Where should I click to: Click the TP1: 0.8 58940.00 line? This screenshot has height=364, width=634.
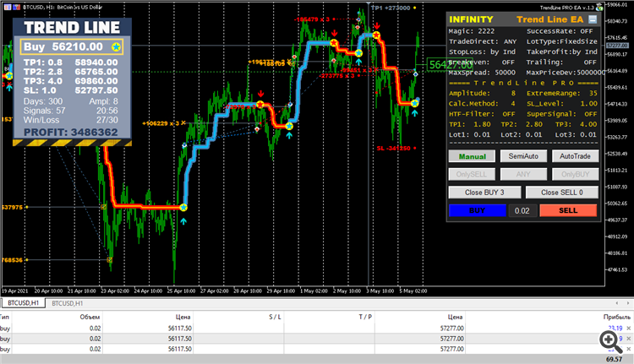coord(71,62)
